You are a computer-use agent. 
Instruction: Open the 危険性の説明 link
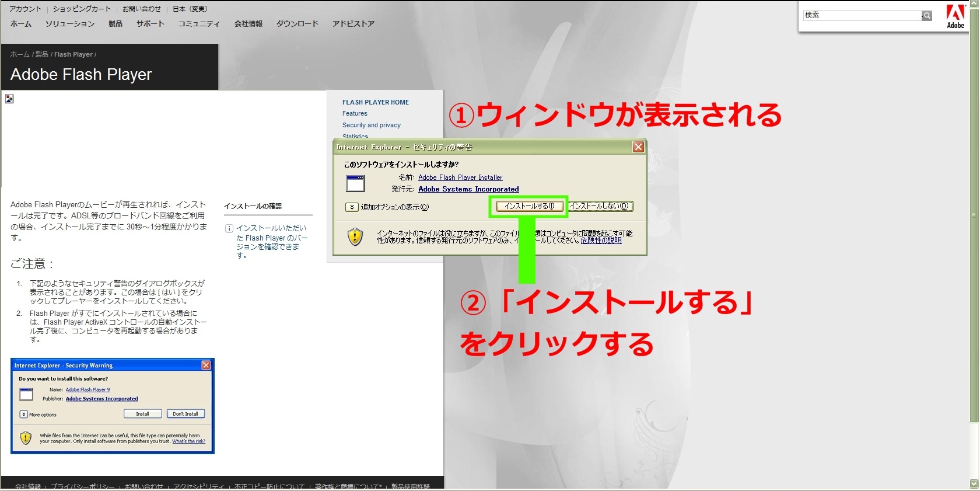tap(601, 241)
